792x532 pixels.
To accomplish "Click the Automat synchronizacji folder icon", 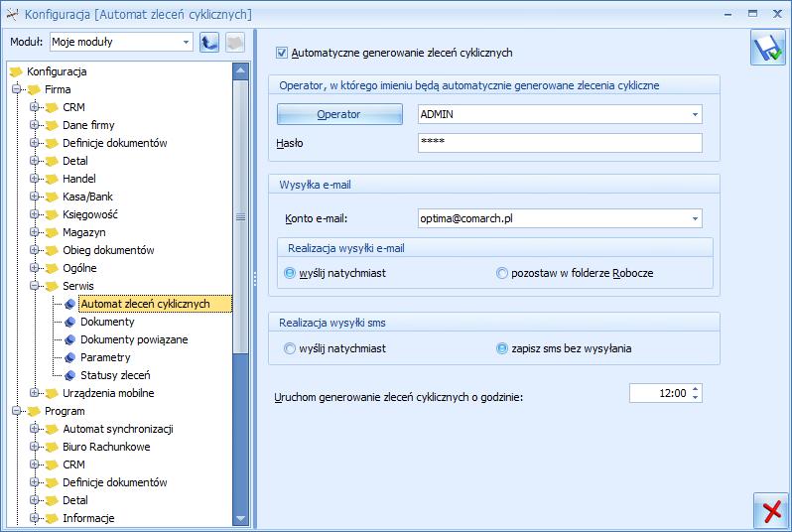I will 52,430.
